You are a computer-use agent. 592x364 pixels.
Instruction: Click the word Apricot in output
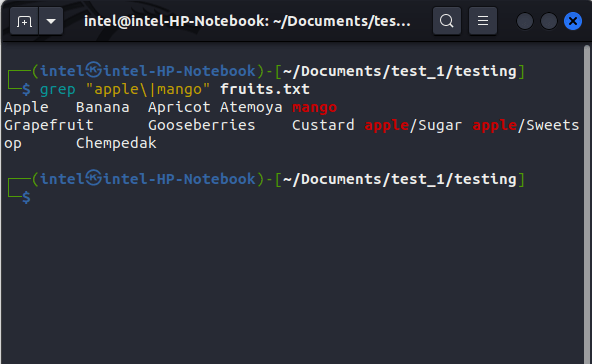tap(179, 108)
